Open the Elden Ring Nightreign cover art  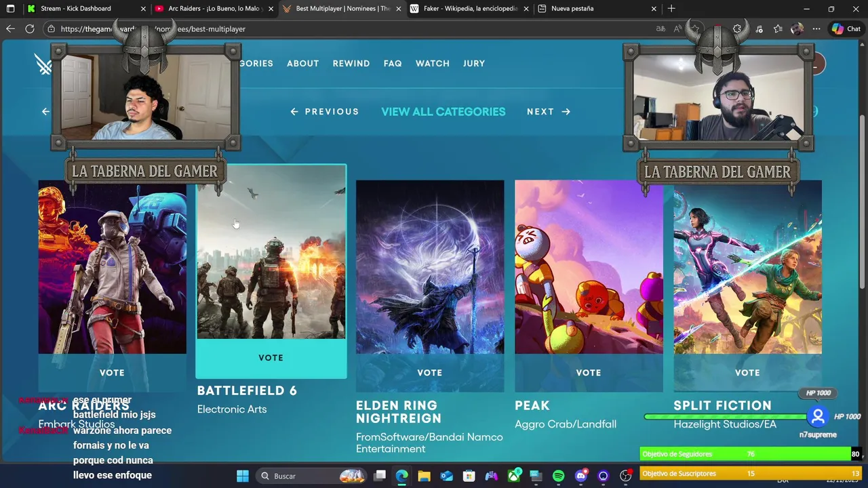pos(430,267)
